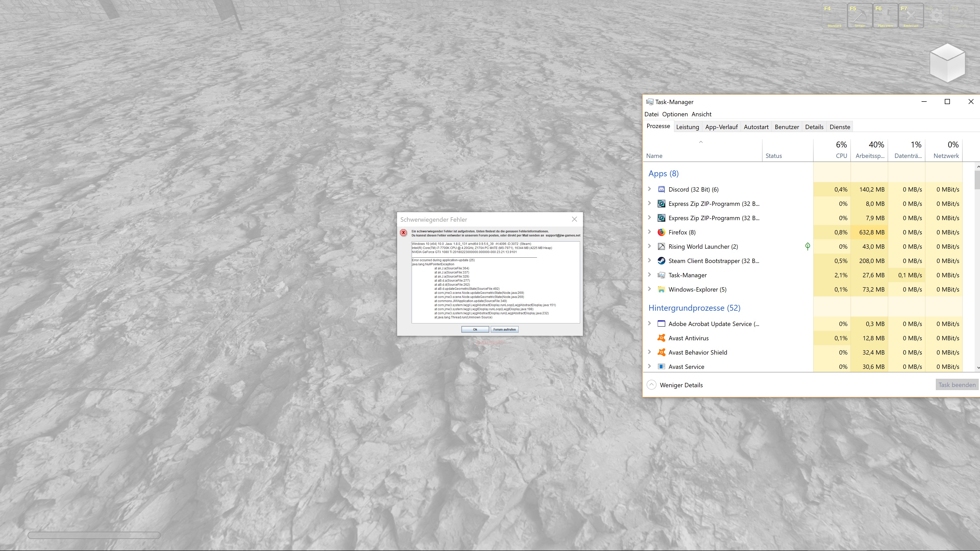Select the F6 Platzieren tool

click(885, 16)
